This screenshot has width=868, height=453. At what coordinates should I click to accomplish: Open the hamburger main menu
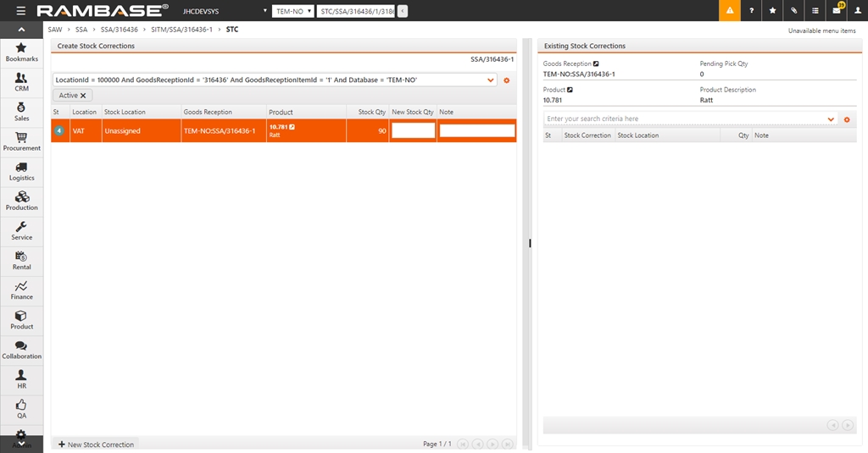pyautogui.click(x=20, y=11)
